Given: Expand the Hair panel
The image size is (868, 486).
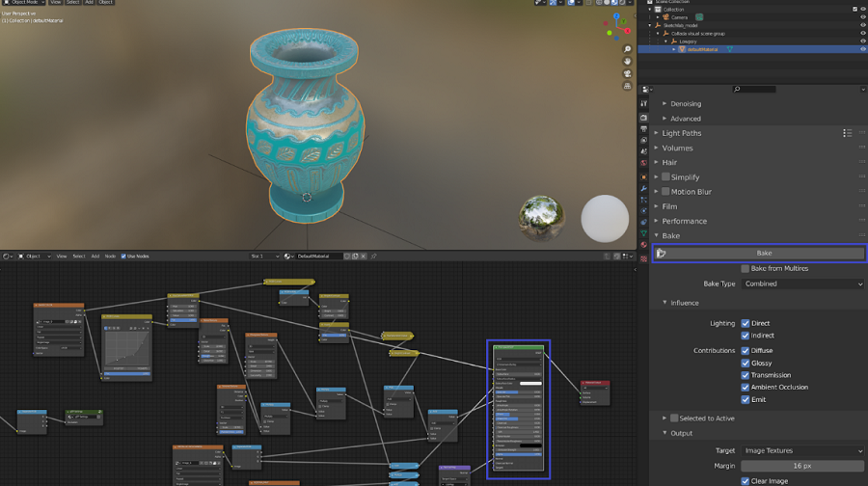Looking at the screenshot, I should (657, 162).
